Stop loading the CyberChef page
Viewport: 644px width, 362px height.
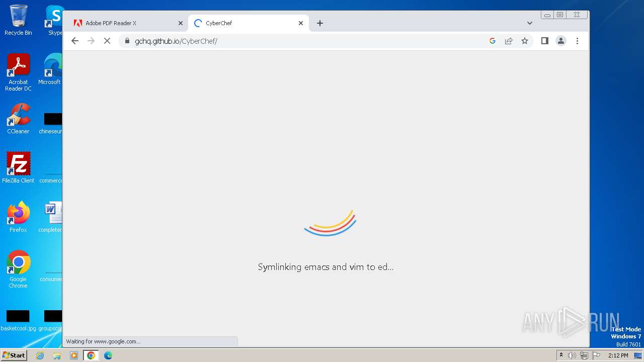tap(107, 41)
